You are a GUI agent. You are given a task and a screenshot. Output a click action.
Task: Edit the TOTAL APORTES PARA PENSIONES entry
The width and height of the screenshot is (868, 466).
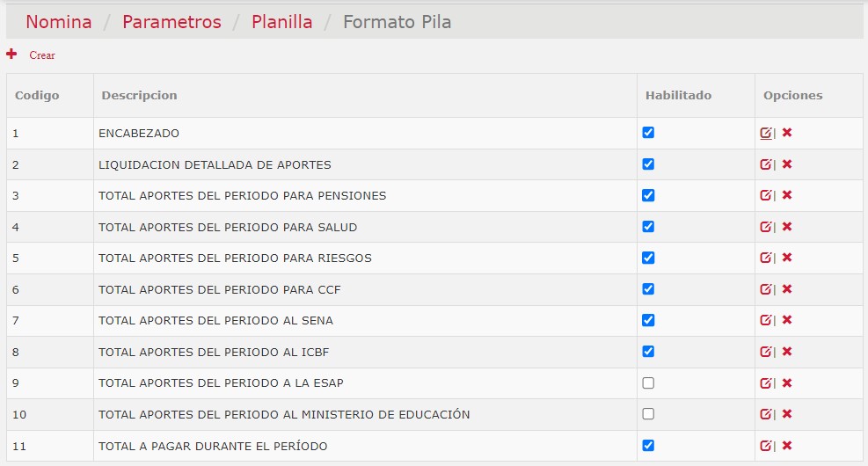766,195
